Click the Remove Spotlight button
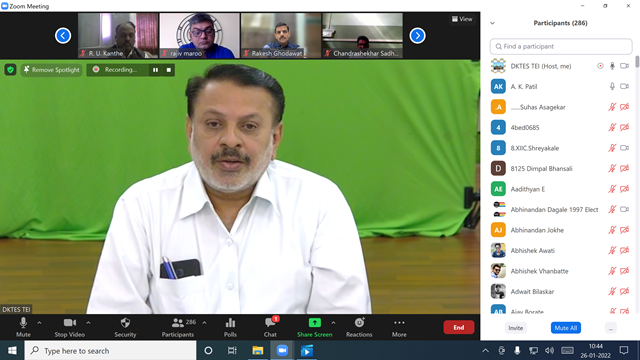640x360 pixels. (51, 70)
